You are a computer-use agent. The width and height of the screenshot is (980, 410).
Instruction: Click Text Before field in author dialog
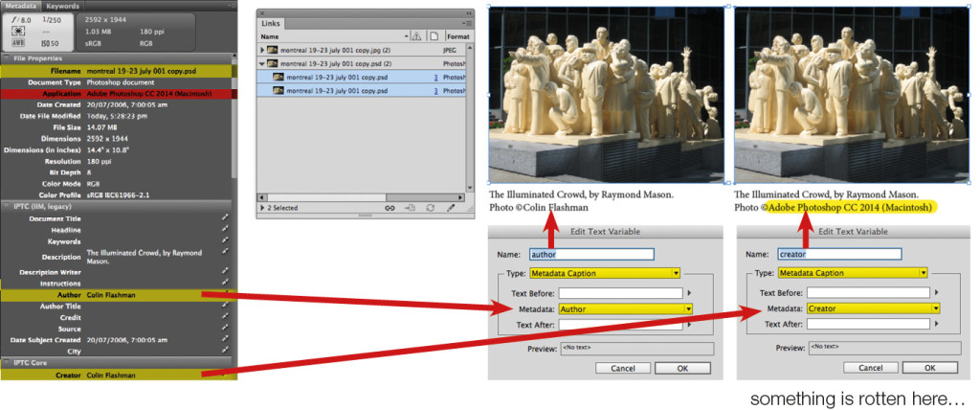point(620,292)
